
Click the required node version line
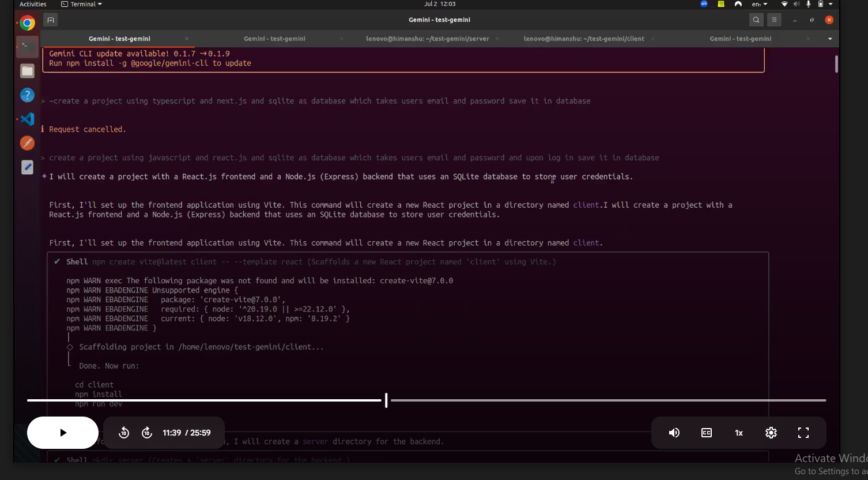(207, 309)
